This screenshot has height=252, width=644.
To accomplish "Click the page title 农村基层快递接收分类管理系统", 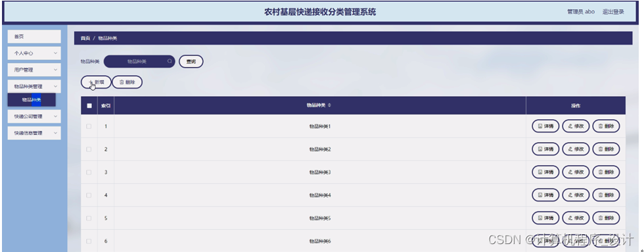I will pyautogui.click(x=320, y=12).
